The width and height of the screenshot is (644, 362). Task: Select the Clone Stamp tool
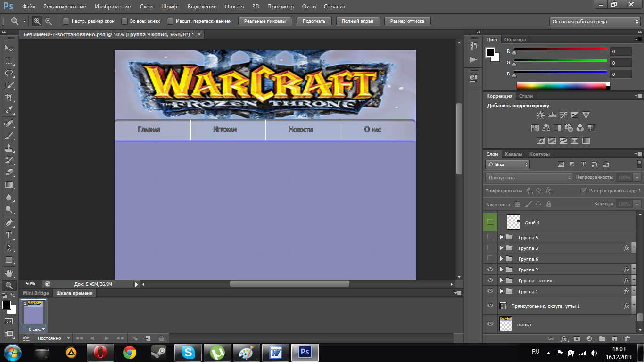pos(9,148)
